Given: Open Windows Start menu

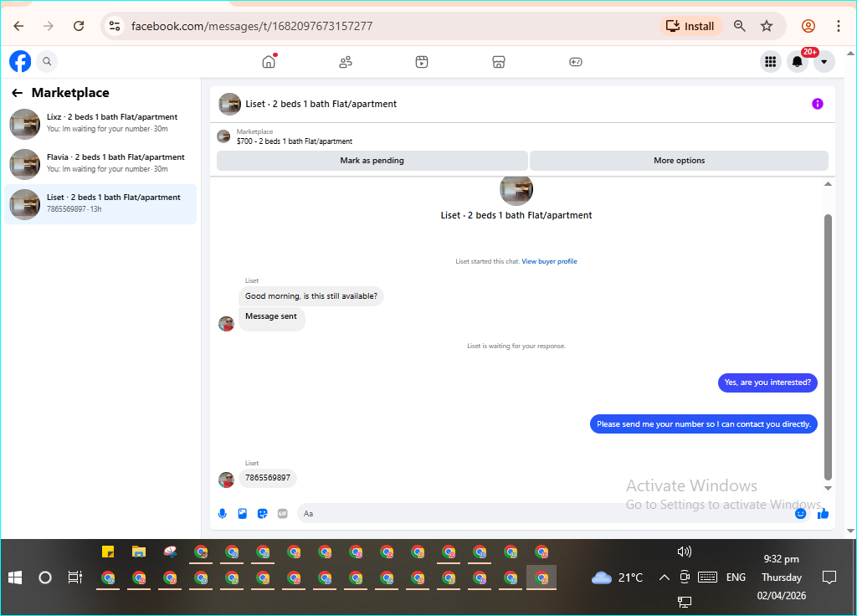Looking at the screenshot, I should (15, 577).
